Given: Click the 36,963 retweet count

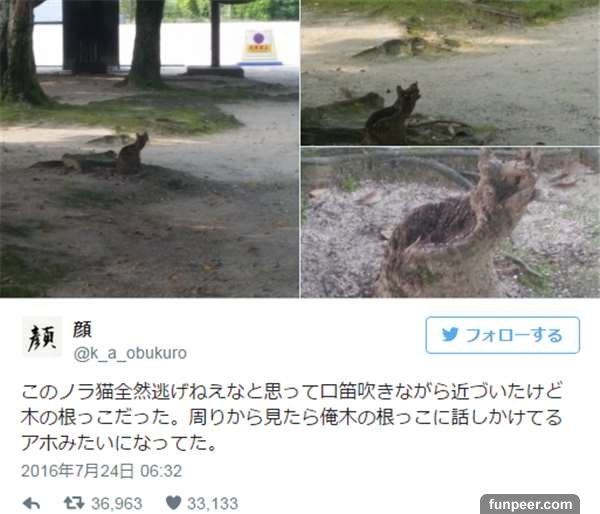Looking at the screenshot, I should point(117,503).
